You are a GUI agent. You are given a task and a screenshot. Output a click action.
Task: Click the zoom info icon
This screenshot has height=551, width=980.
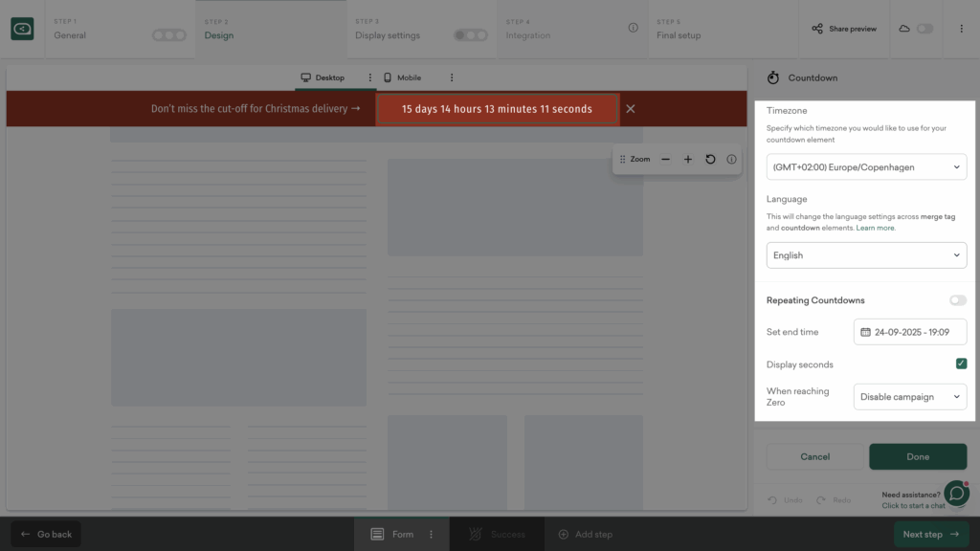731,160
